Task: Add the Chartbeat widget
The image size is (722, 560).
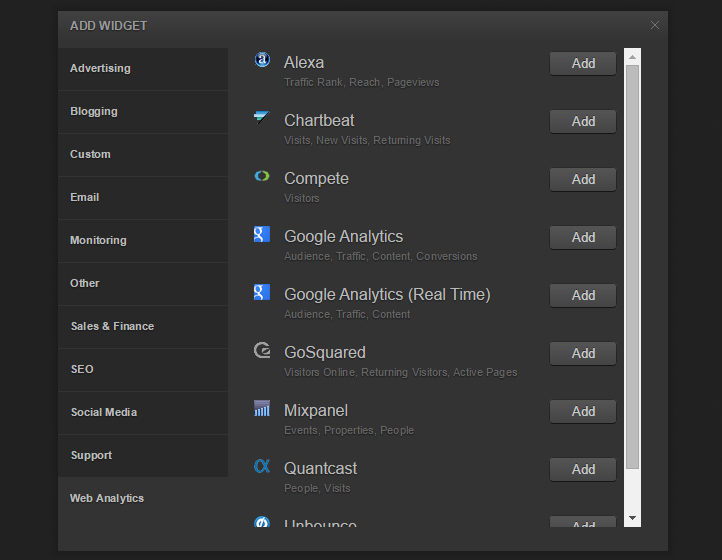Action: point(583,121)
